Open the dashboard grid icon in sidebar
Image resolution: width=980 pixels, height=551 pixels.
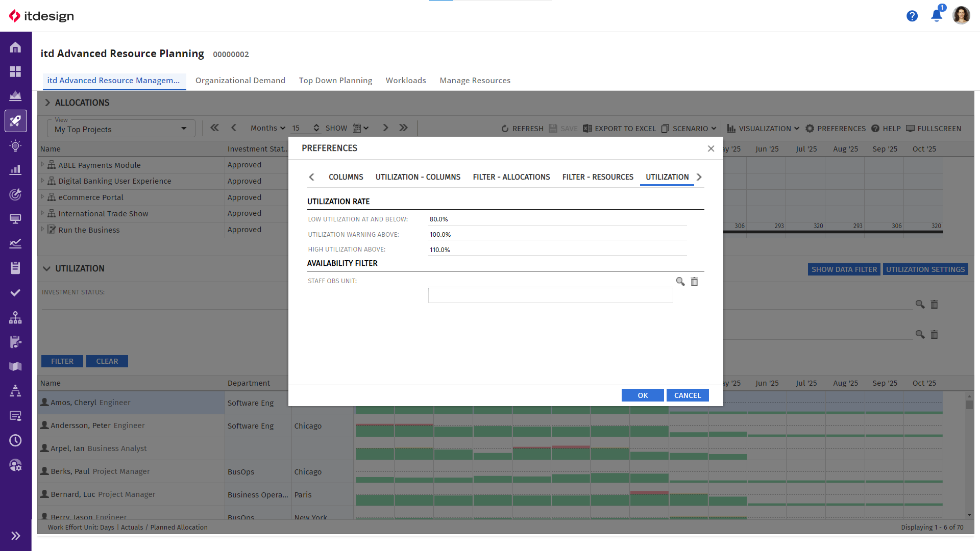(x=15, y=71)
